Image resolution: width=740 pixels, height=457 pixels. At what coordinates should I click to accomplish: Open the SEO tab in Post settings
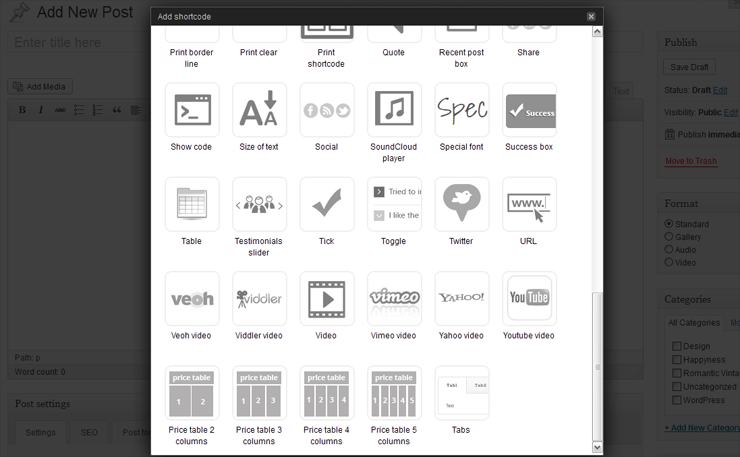tap(89, 432)
